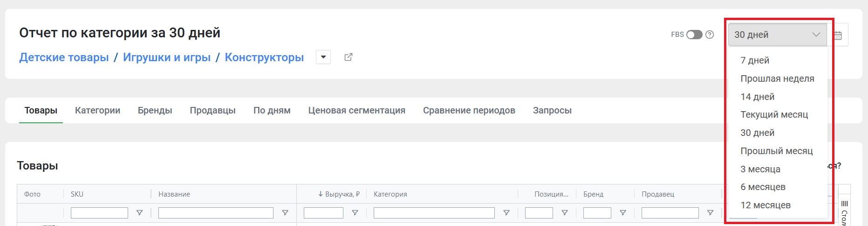Click the Название filter input field
The width and height of the screenshot is (868, 226).
(x=216, y=213)
